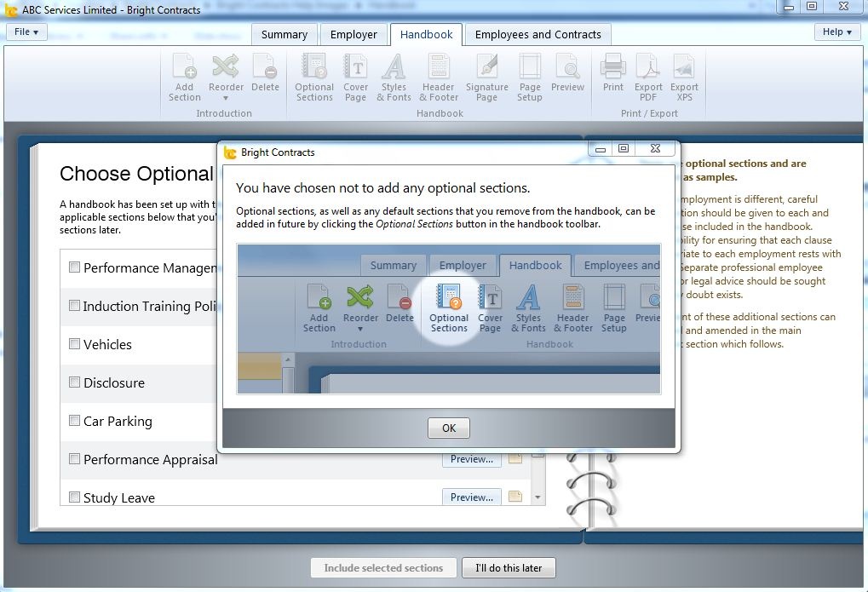
Task: Close the Bright Contracts dialog
Action: pyautogui.click(x=655, y=148)
